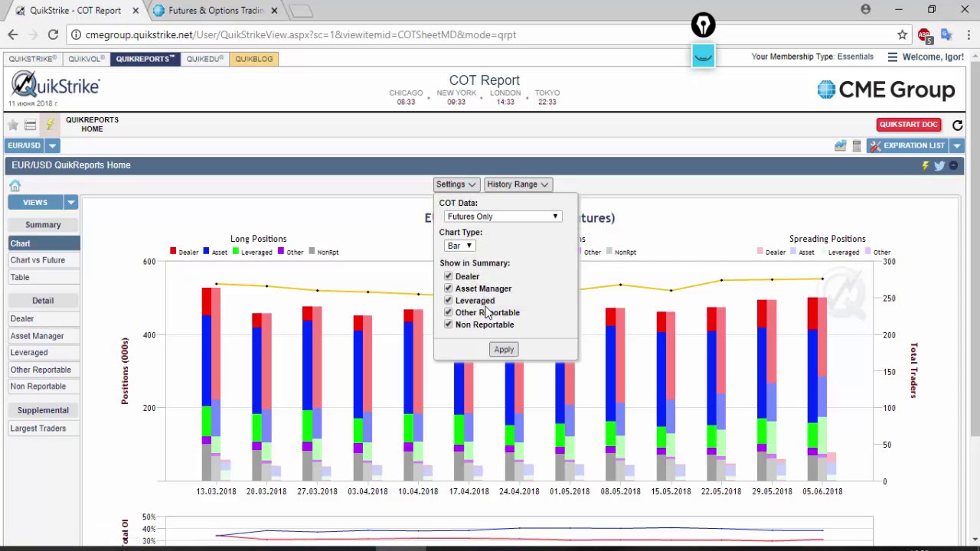
Task: Disable the Non Reportable checkbox
Action: [x=449, y=324]
